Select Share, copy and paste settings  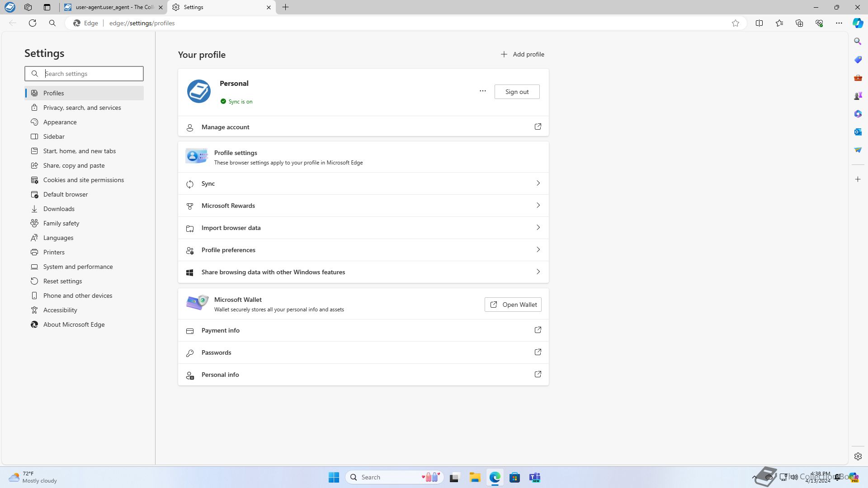point(84,165)
